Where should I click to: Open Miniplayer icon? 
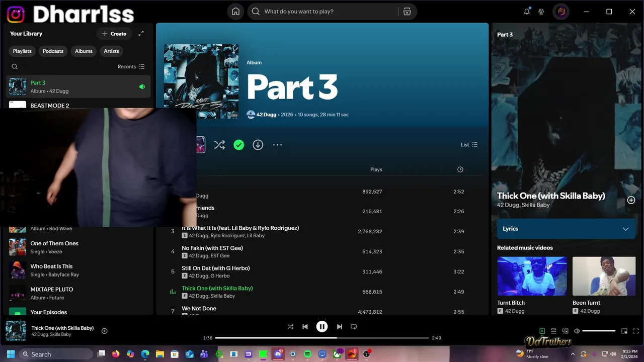click(x=624, y=331)
